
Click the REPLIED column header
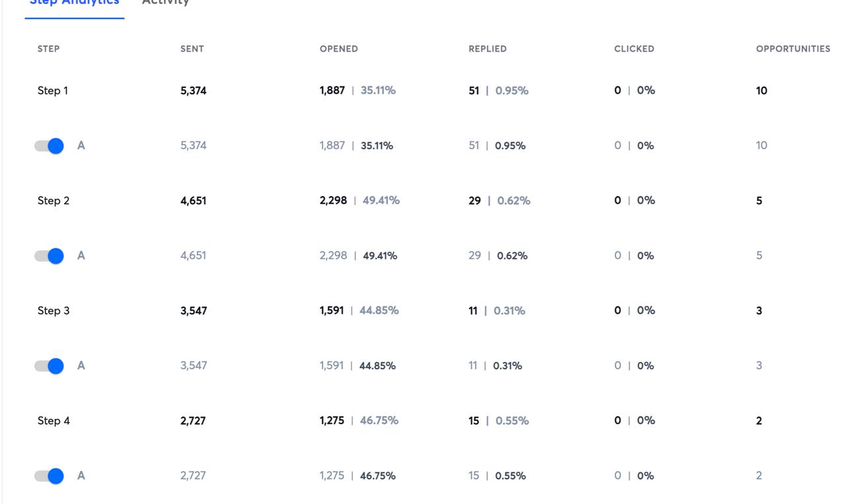487,49
